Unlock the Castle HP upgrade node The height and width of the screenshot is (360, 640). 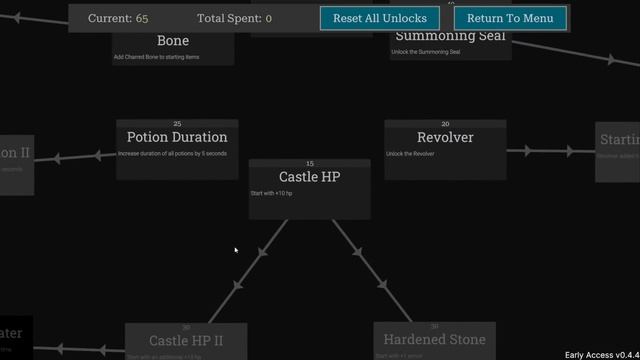point(310,189)
